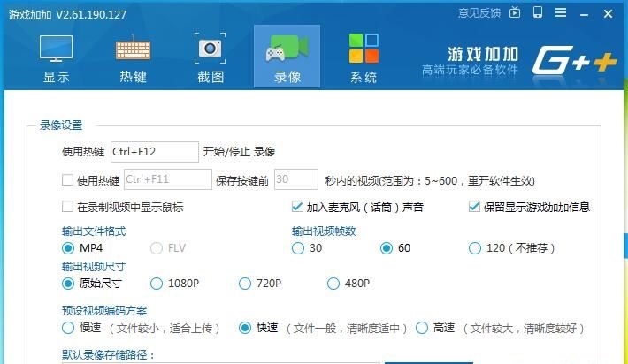Open the 显示 display settings tab
This screenshot has height=364, width=628.
(x=56, y=58)
